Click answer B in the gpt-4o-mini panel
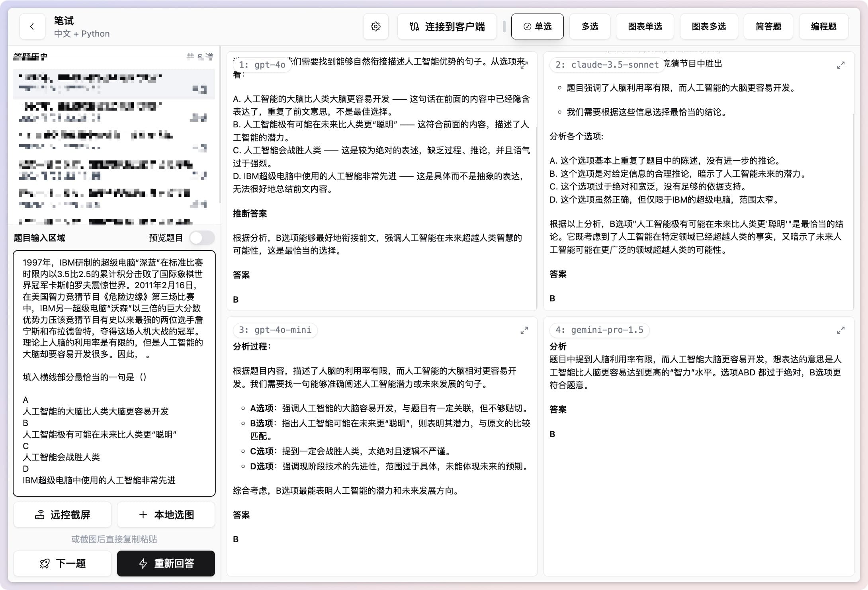Viewport: 868px width, 590px height. (236, 539)
